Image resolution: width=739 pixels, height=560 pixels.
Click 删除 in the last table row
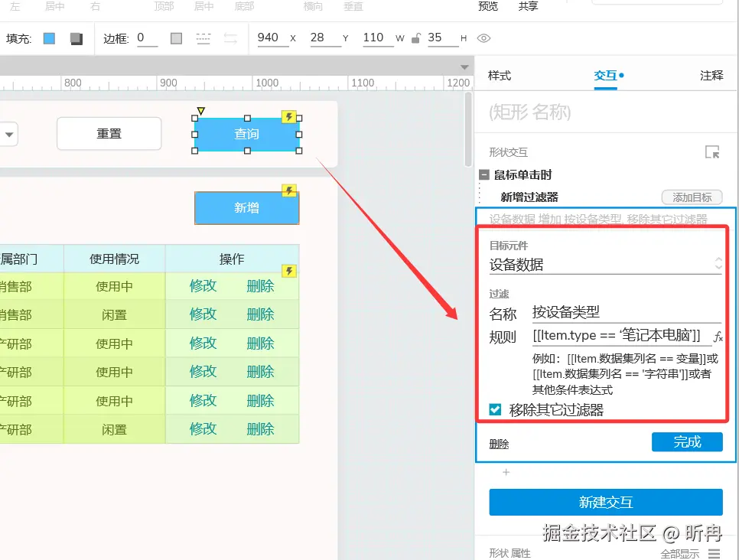click(x=260, y=429)
